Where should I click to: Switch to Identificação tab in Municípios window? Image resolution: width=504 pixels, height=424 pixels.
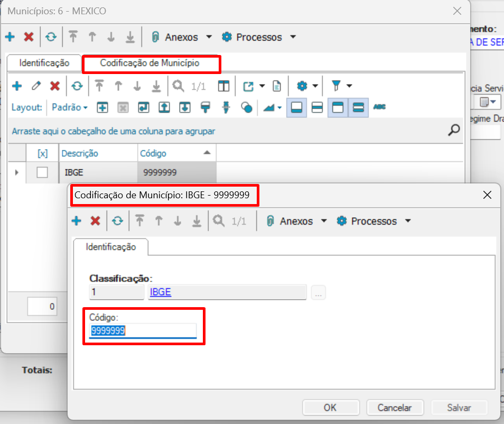[x=44, y=63]
